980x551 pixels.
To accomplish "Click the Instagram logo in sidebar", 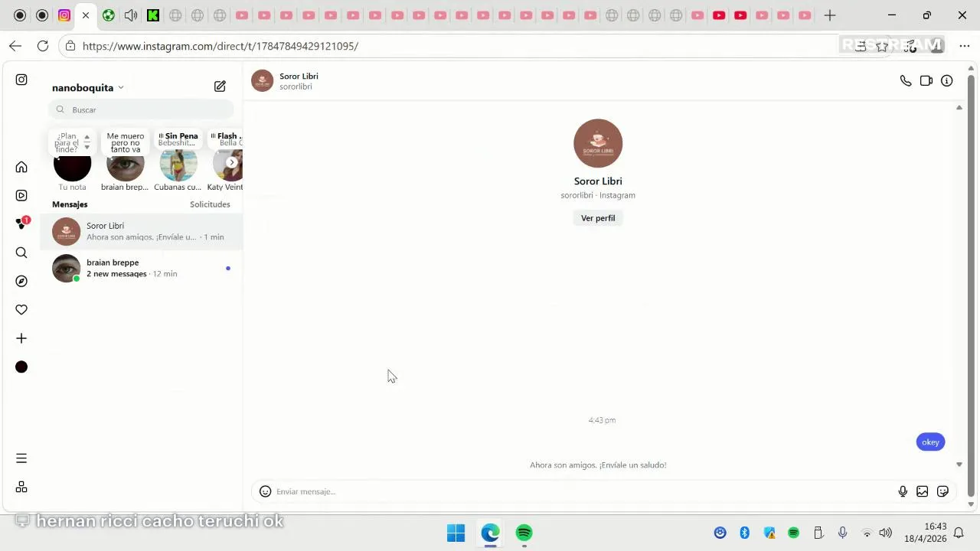I will pyautogui.click(x=21, y=80).
